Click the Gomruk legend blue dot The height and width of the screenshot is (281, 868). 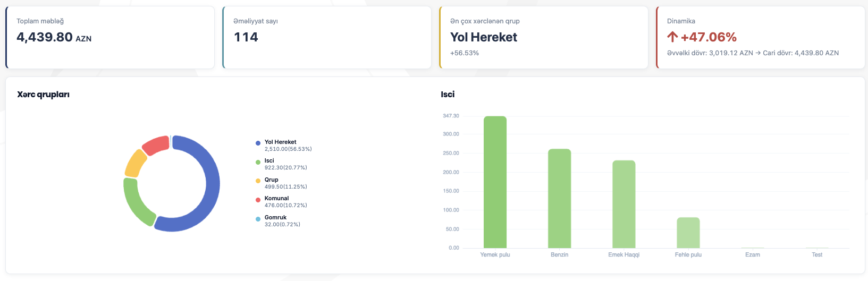click(x=258, y=219)
